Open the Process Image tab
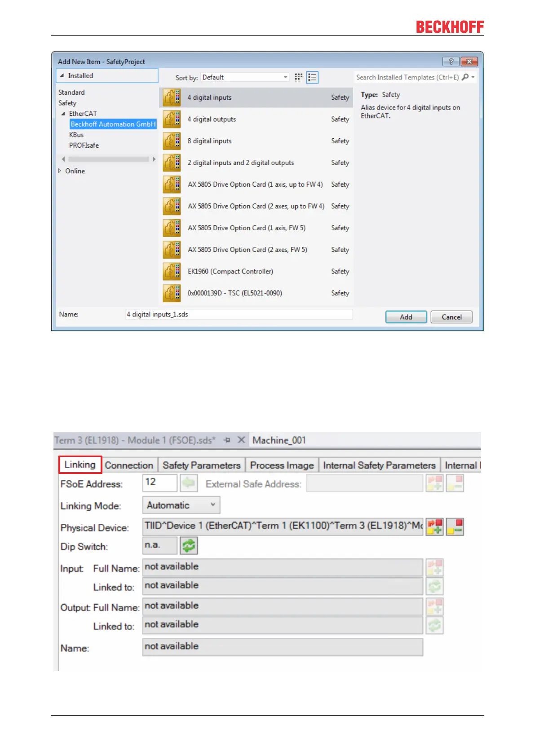535x756 pixels. click(282, 465)
